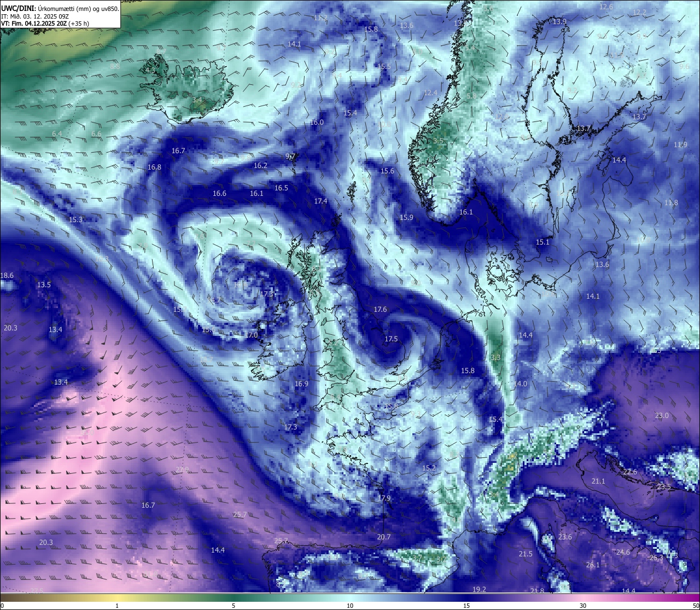Viewport: 700px width, 610px height.
Task: Click the map value label "12.2"
Action: pos(639,13)
